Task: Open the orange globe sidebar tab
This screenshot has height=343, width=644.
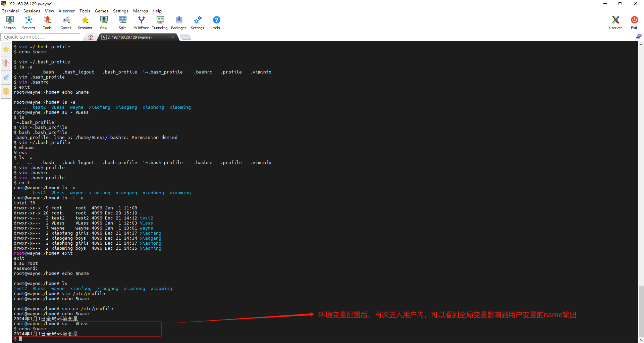Action: 6,91
